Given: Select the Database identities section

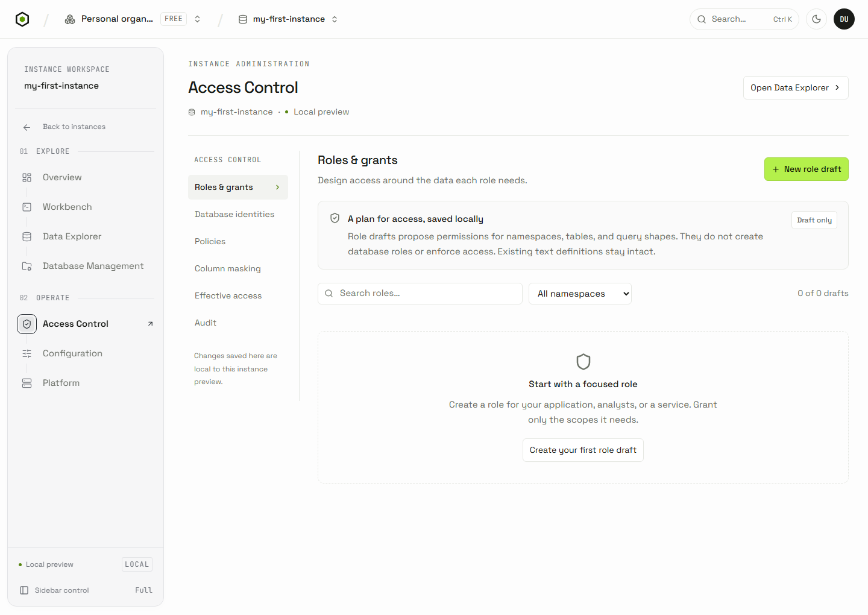Looking at the screenshot, I should click(238, 215).
